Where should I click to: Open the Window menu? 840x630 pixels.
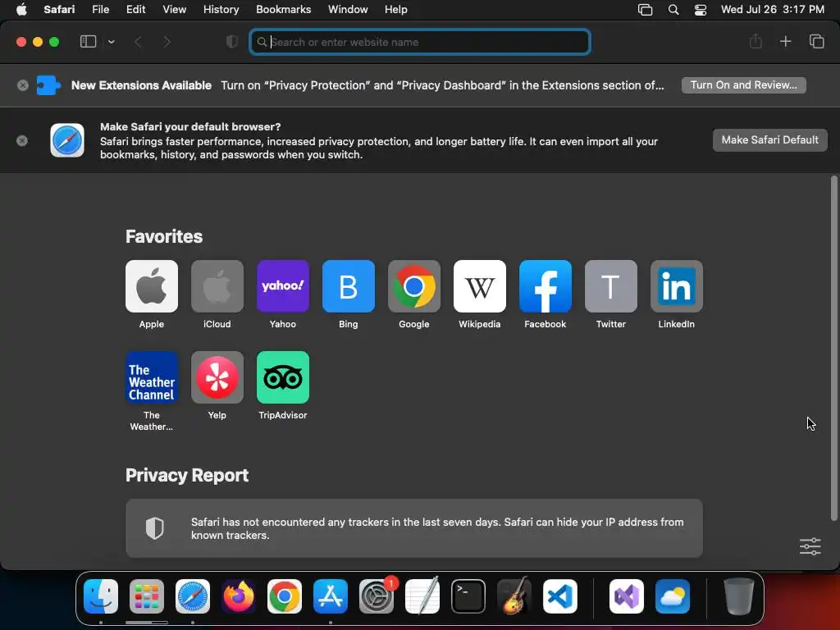(x=348, y=9)
